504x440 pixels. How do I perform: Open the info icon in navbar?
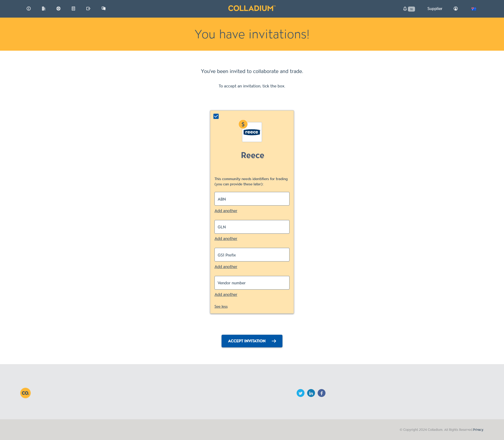point(29,9)
